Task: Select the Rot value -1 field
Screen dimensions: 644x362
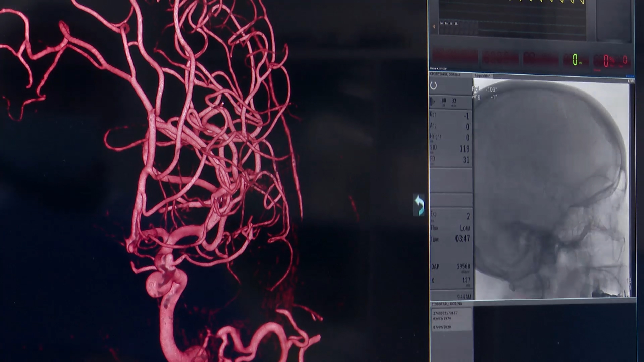Action: pos(466,116)
